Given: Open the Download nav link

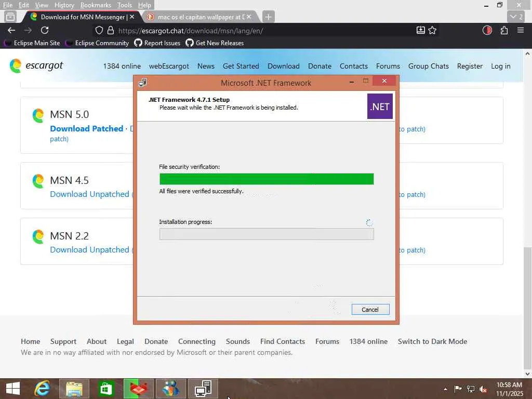Looking at the screenshot, I should [x=284, y=66].
